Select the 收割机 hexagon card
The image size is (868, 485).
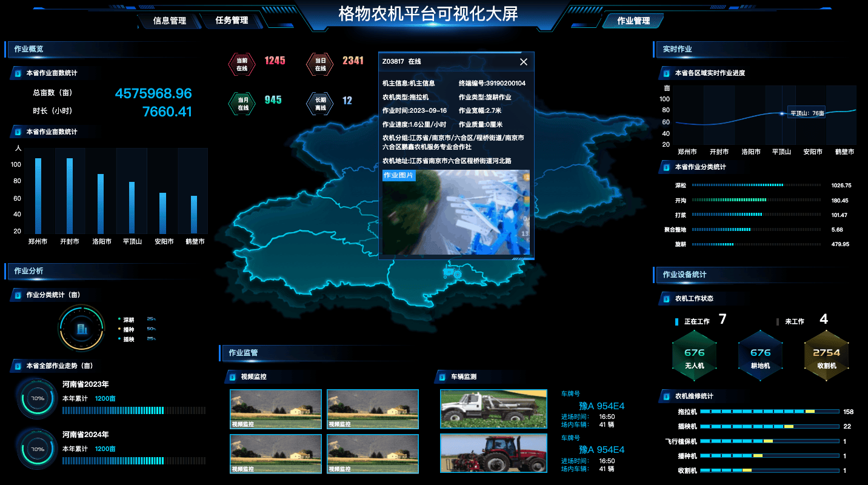[826, 356]
